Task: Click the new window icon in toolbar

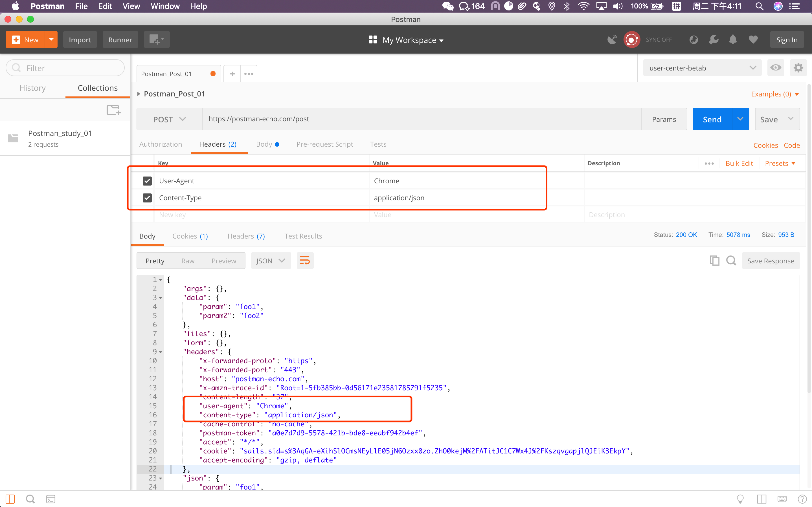Action: 156,39
